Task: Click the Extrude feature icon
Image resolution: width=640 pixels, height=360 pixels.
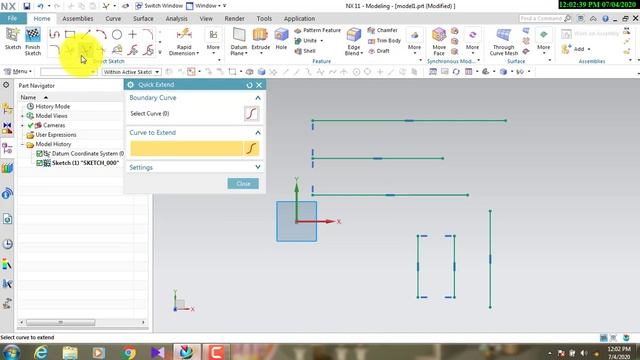Action: (260, 35)
